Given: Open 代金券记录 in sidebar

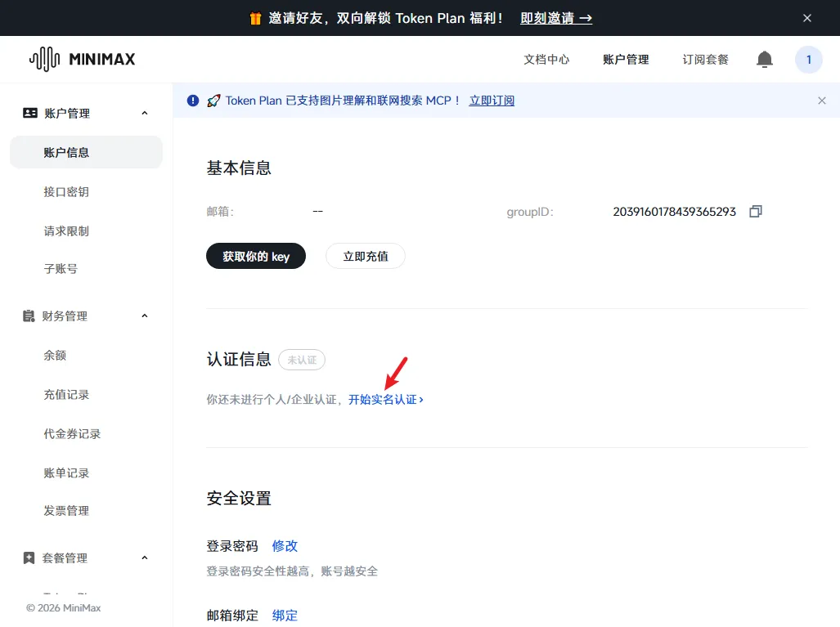Looking at the screenshot, I should coord(72,434).
